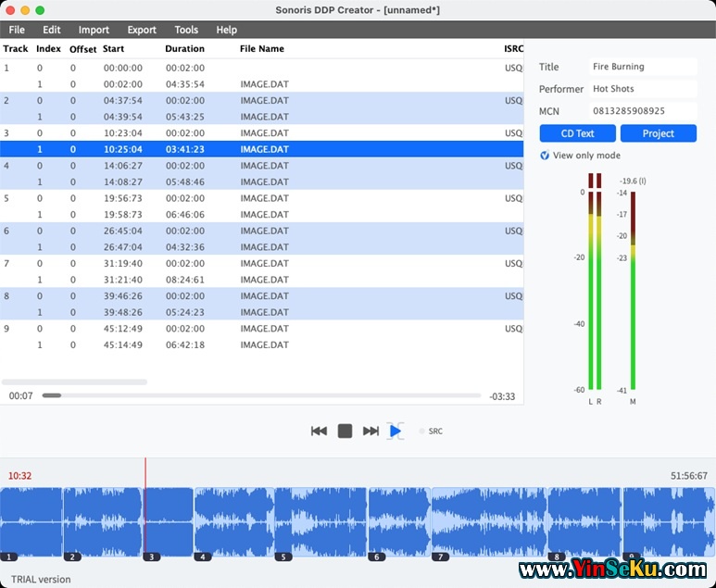Click track marker 5 on the waveform
The width and height of the screenshot is (716, 588).
point(283,557)
